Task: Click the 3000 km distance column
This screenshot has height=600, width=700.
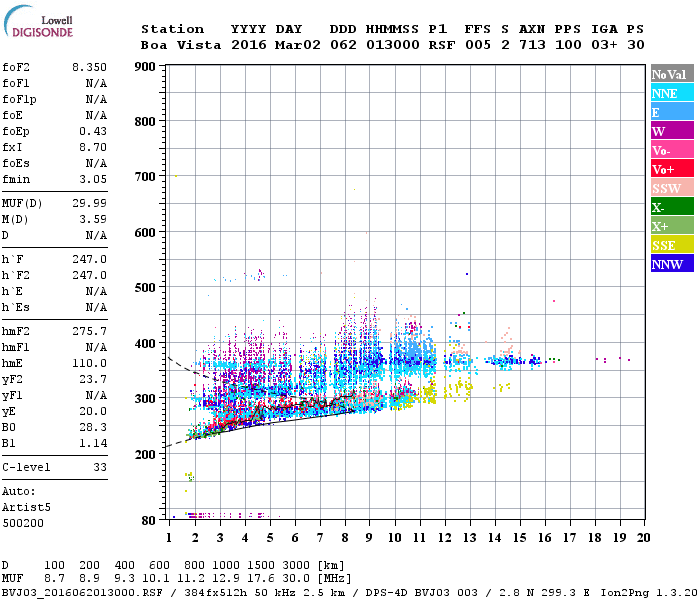Action: (x=296, y=566)
